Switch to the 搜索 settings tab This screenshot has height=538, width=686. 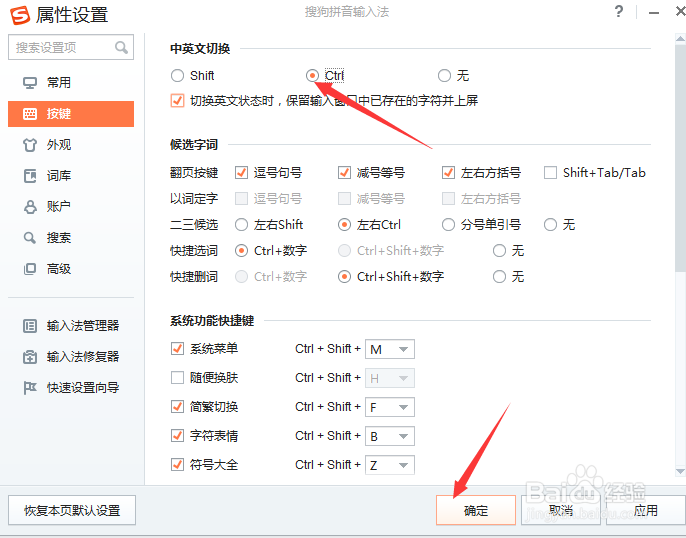click(59, 238)
